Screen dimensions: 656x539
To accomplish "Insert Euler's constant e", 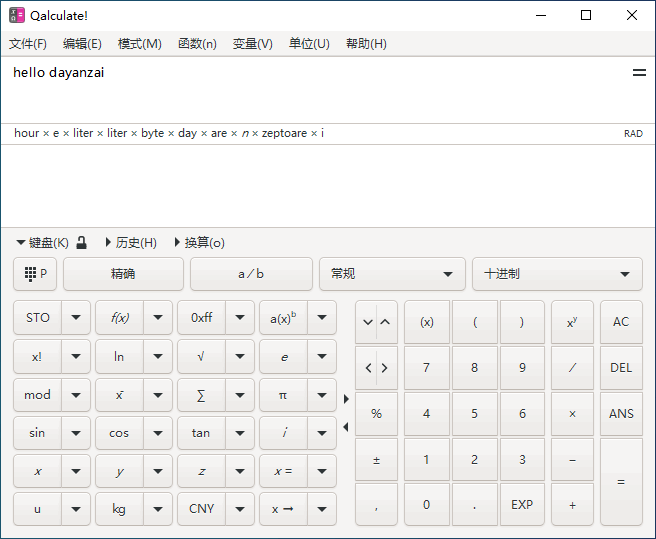I will pos(283,357).
